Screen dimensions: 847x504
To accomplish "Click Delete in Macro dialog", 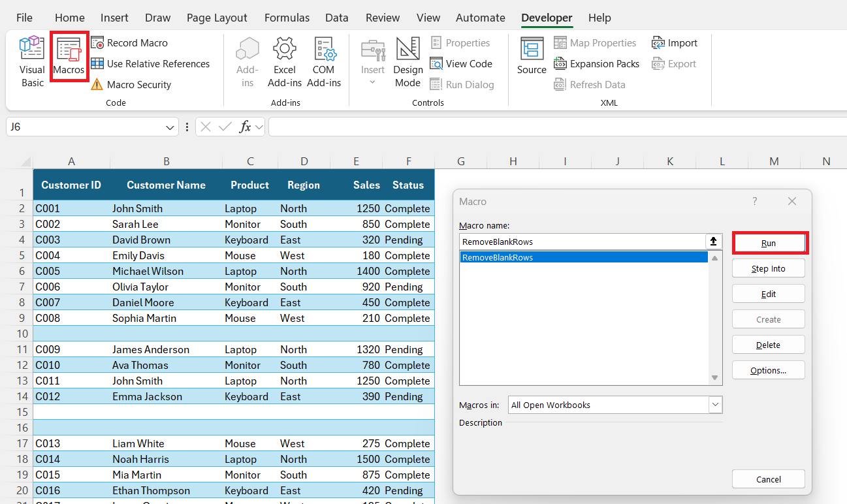I will tap(769, 345).
